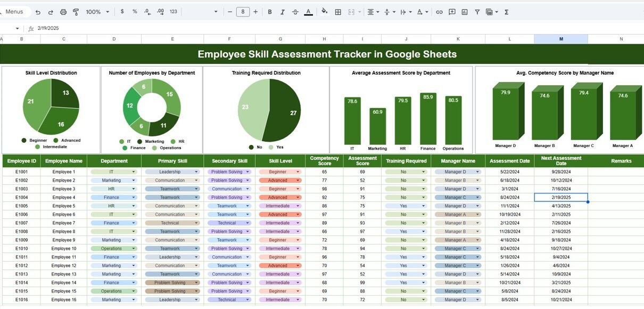This screenshot has width=644, height=309.
Task: Click the Undo icon
Action: (x=38, y=12)
